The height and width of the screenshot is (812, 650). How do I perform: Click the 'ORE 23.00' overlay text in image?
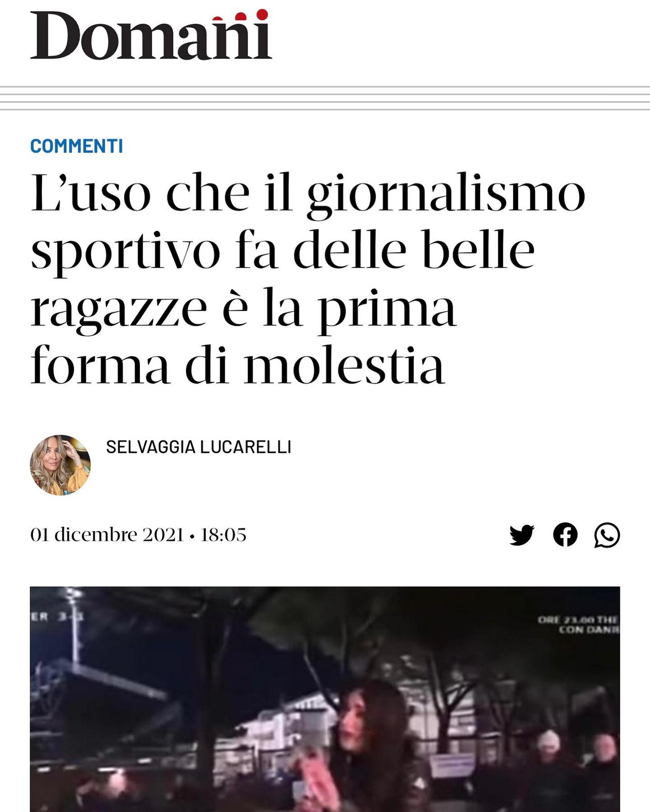(579, 625)
